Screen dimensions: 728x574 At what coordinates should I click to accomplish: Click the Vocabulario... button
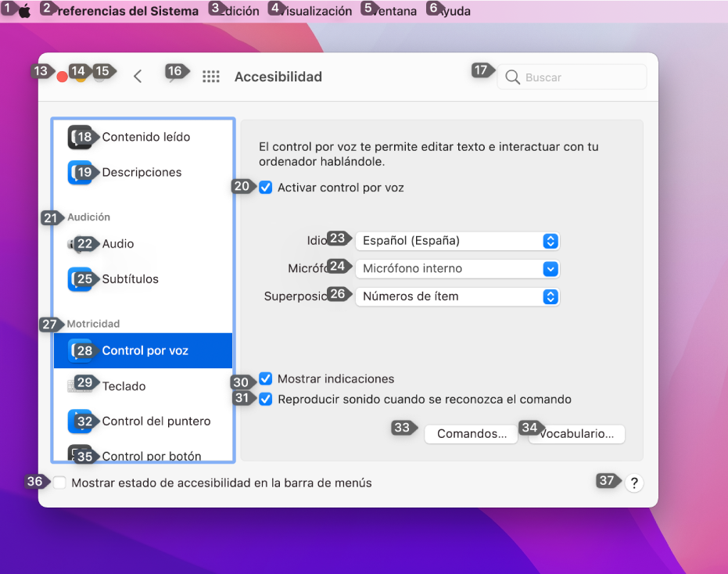click(x=576, y=434)
